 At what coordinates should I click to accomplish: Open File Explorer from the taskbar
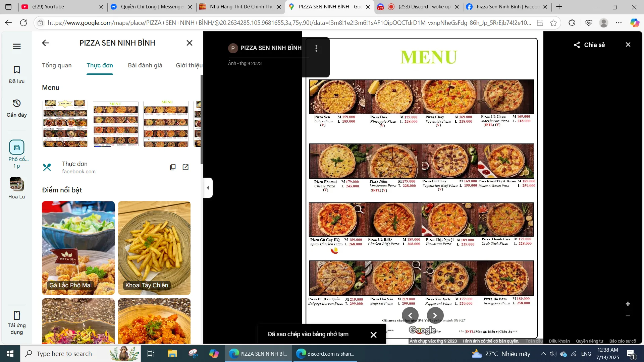(x=172, y=354)
